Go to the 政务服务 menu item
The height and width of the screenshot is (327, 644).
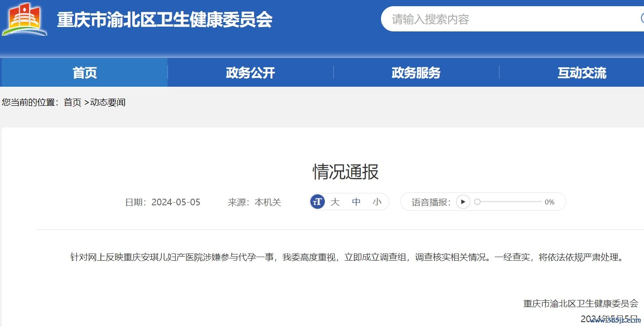point(416,73)
